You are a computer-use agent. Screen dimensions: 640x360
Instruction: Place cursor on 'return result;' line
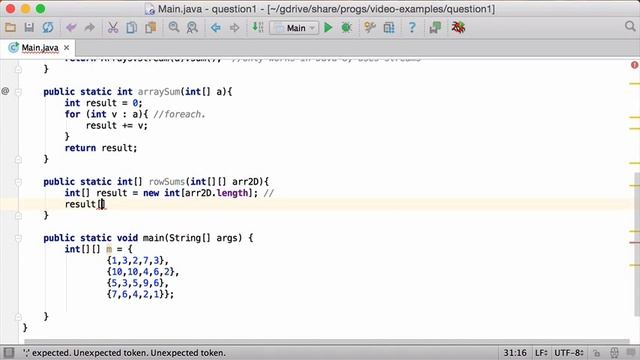click(101, 148)
